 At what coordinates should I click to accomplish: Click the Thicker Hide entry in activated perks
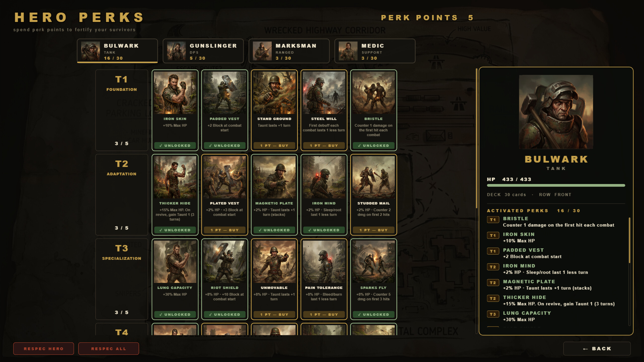pos(556,301)
